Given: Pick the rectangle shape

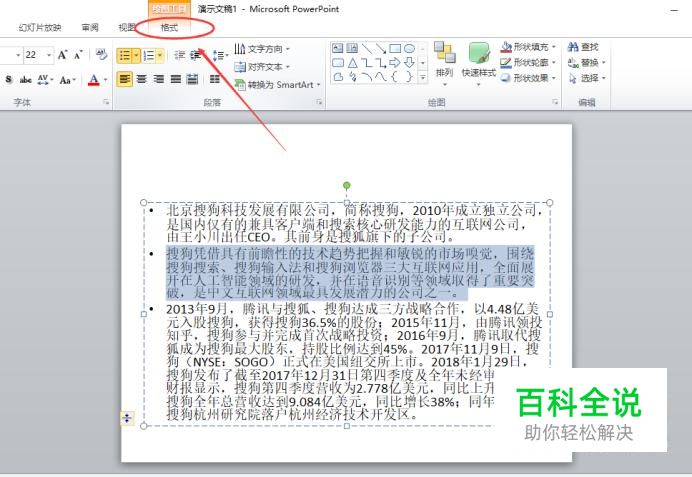Looking at the screenshot, I should coord(395,48).
